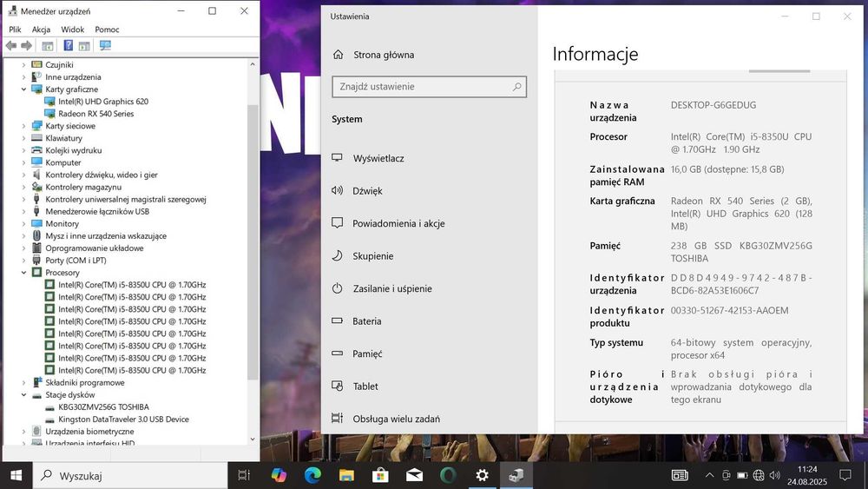Click scan for hardware changes toolbar icon
The image size is (868, 489).
tap(105, 45)
